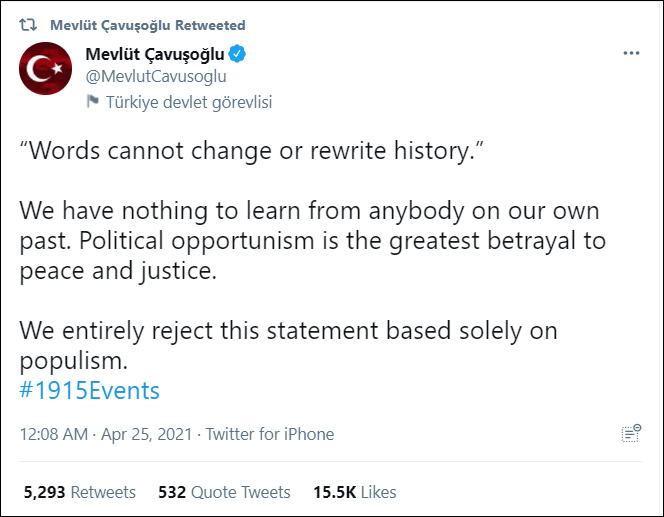Open the "Mevlüt Çavuşoğlu Retweeted" link
This screenshot has height=517, width=664.
(x=148, y=25)
